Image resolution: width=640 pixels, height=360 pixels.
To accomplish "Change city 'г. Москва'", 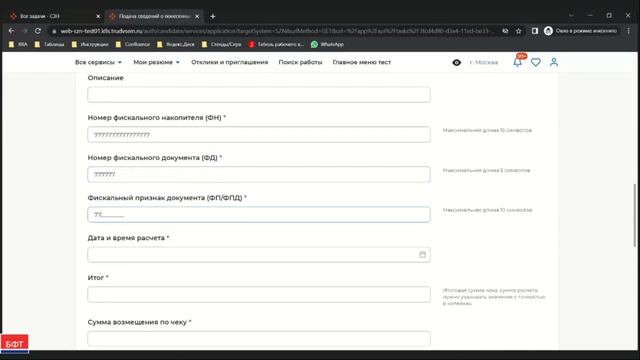I will click(484, 62).
